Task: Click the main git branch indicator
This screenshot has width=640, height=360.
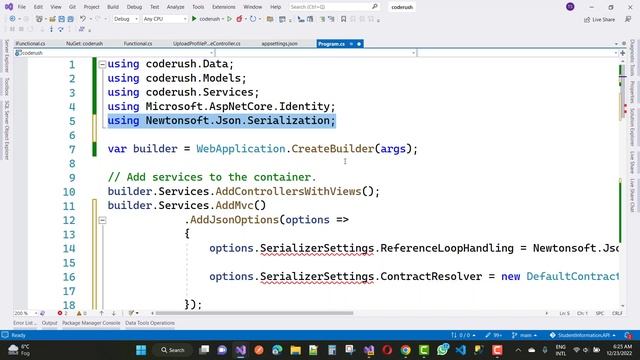Action: point(524,335)
